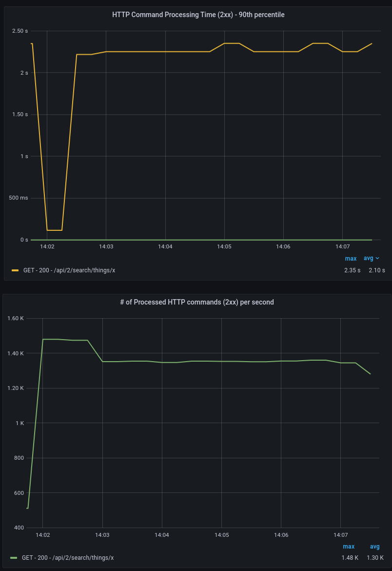
Task: Open the HTTP Command Processing Time panel menu
Action: (x=198, y=15)
